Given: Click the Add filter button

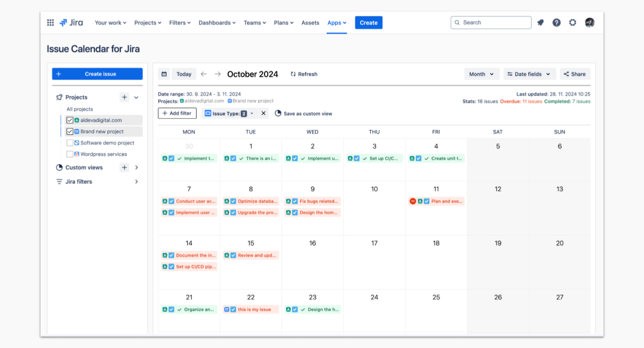Looking at the screenshot, I should [177, 113].
